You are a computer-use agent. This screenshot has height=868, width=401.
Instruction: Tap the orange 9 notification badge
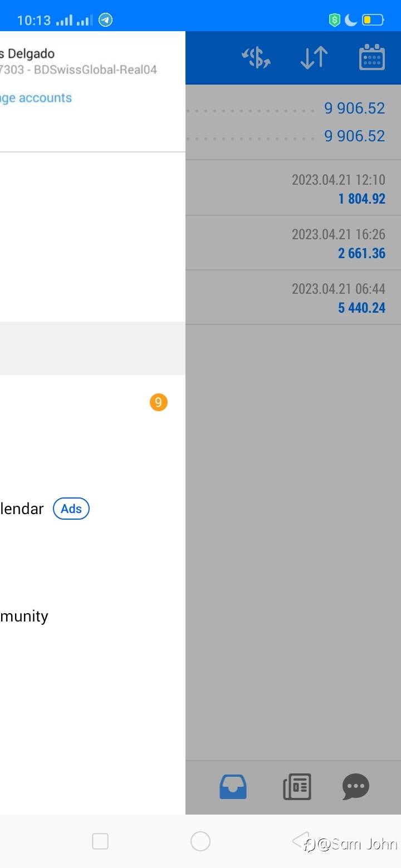[158, 402]
